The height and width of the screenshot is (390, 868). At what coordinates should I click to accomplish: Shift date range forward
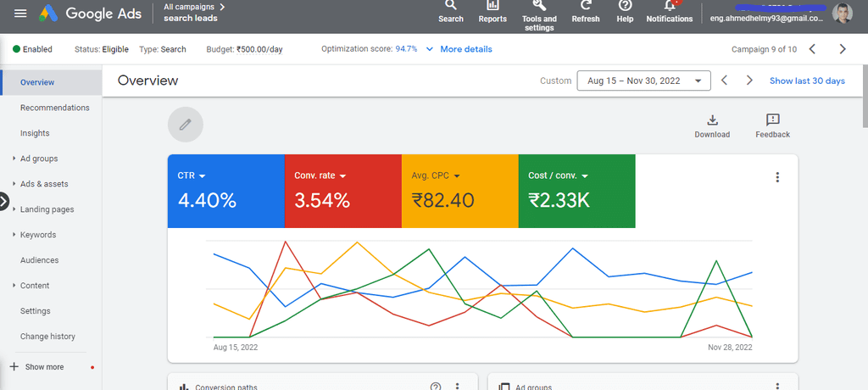tap(749, 81)
